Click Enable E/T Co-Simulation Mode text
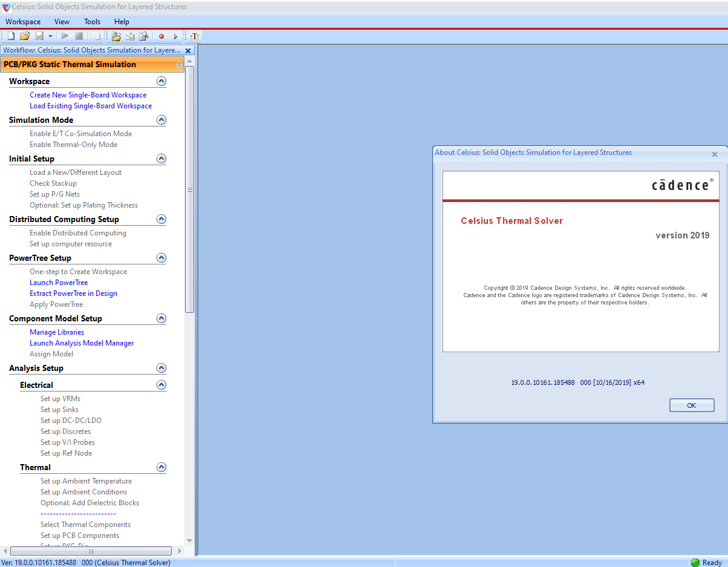 [x=80, y=134]
